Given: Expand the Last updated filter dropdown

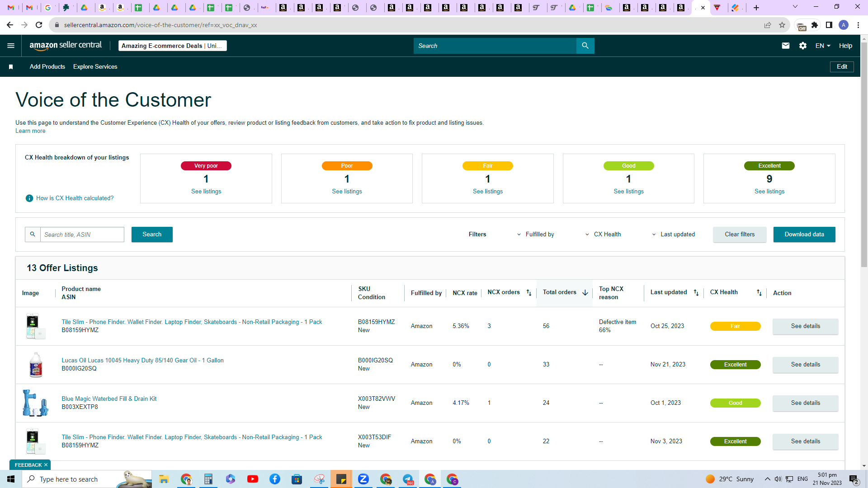Looking at the screenshot, I should pyautogui.click(x=673, y=235).
